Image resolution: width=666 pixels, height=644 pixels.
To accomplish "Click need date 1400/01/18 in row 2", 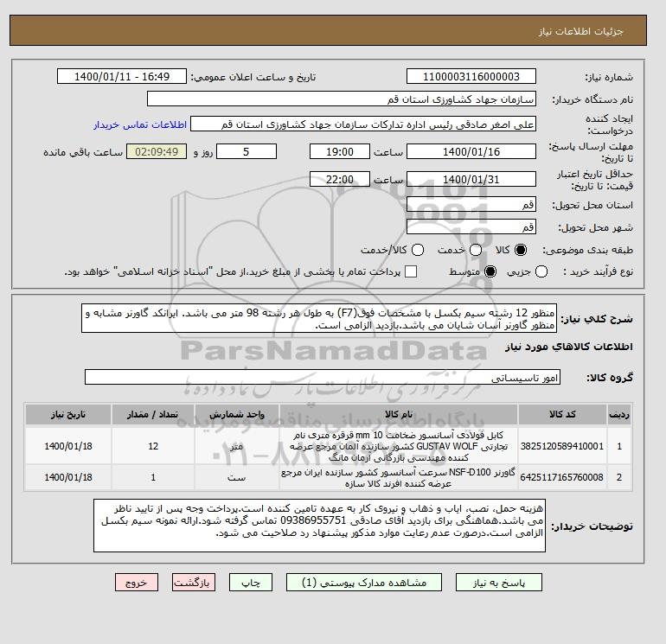I will coord(68,477).
